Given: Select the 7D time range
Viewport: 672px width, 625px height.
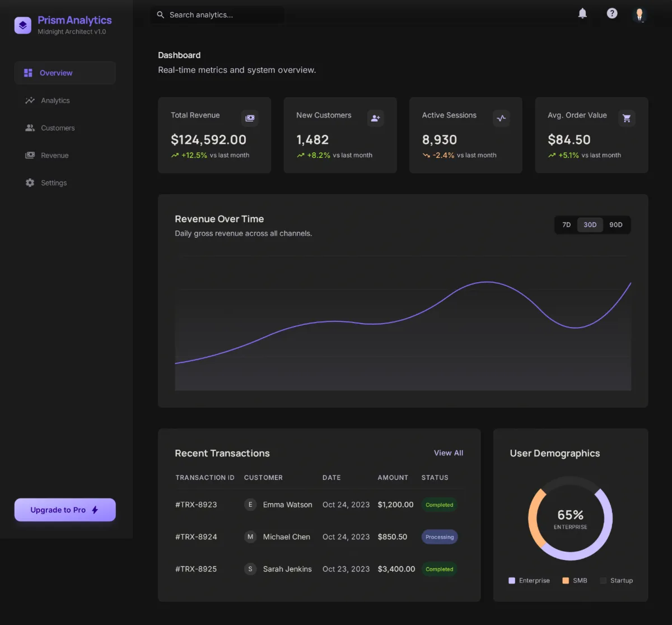Looking at the screenshot, I should pos(566,225).
